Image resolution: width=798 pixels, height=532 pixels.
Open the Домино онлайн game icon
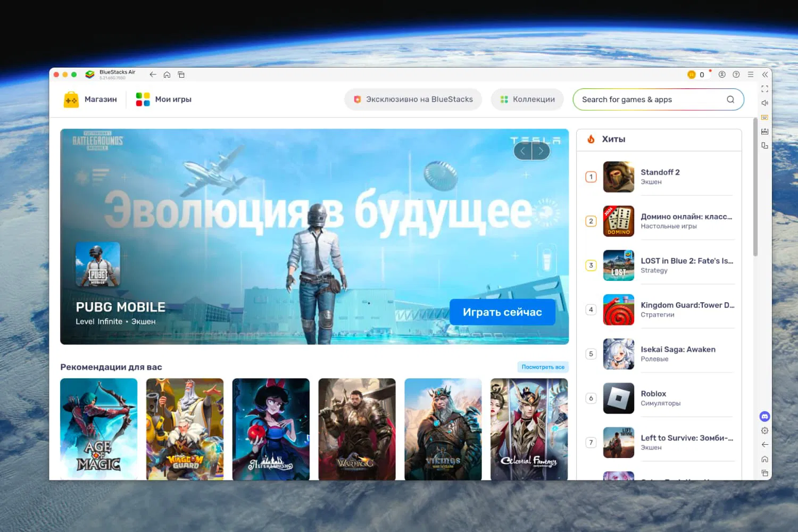click(619, 221)
